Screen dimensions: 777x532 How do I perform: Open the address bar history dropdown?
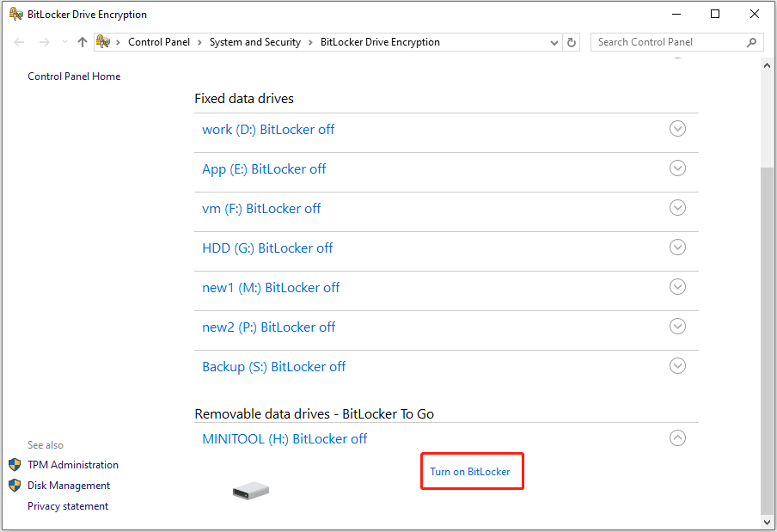click(x=554, y=42)
